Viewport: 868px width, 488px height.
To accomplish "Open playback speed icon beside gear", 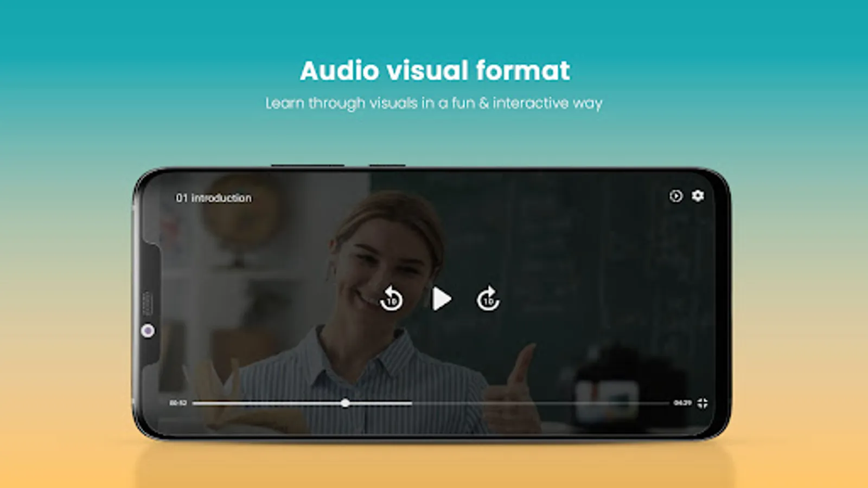I will 675,196.
